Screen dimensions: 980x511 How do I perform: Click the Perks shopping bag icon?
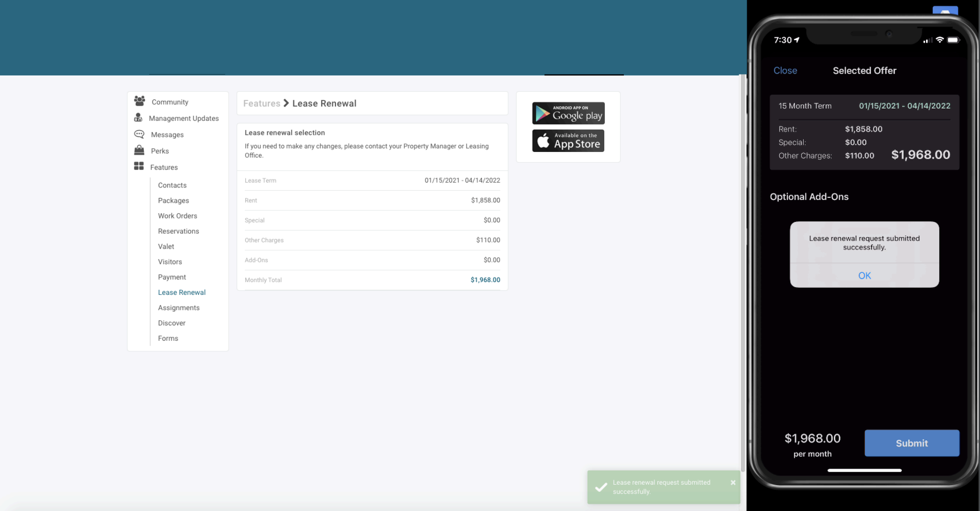(x=139, y=150)
